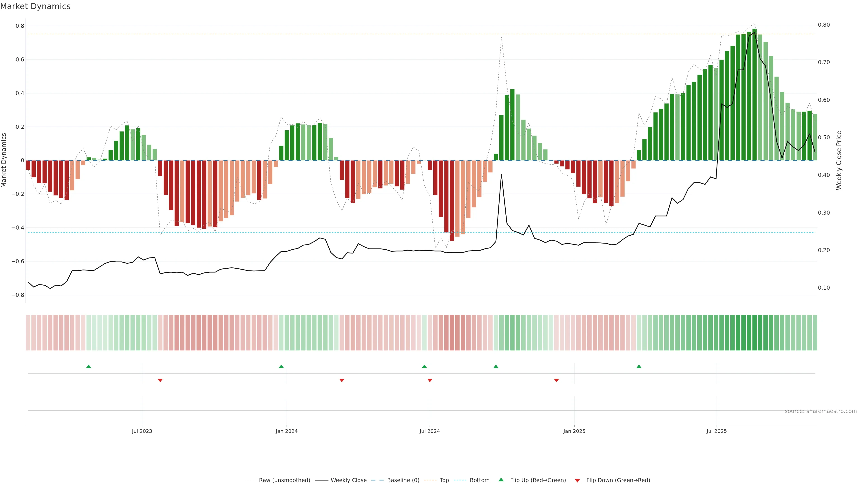Screen dimensions: 868x488
Task: Click the Jan 2025 x-axis label
Action: (x=574, y=431)
